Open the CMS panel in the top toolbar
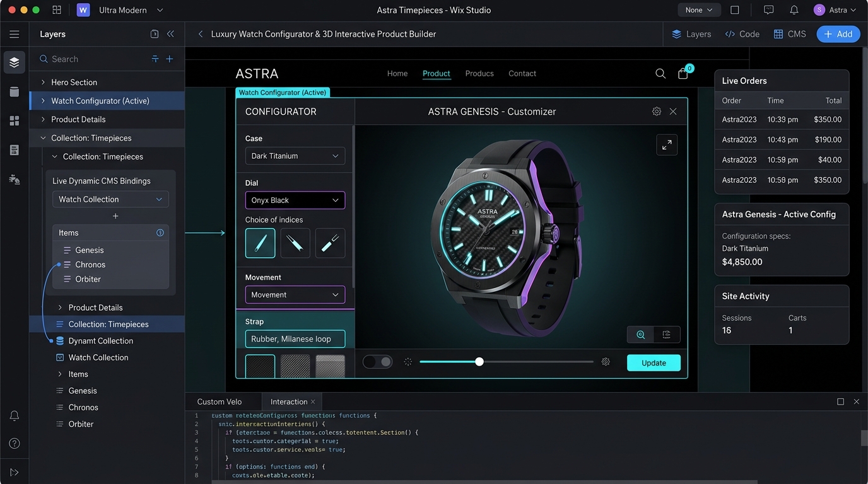 pyautogui.click(x=790, y=34)
